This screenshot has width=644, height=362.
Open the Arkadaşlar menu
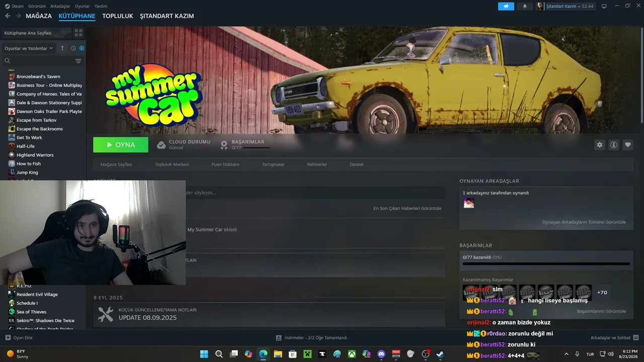coord(60,6)
